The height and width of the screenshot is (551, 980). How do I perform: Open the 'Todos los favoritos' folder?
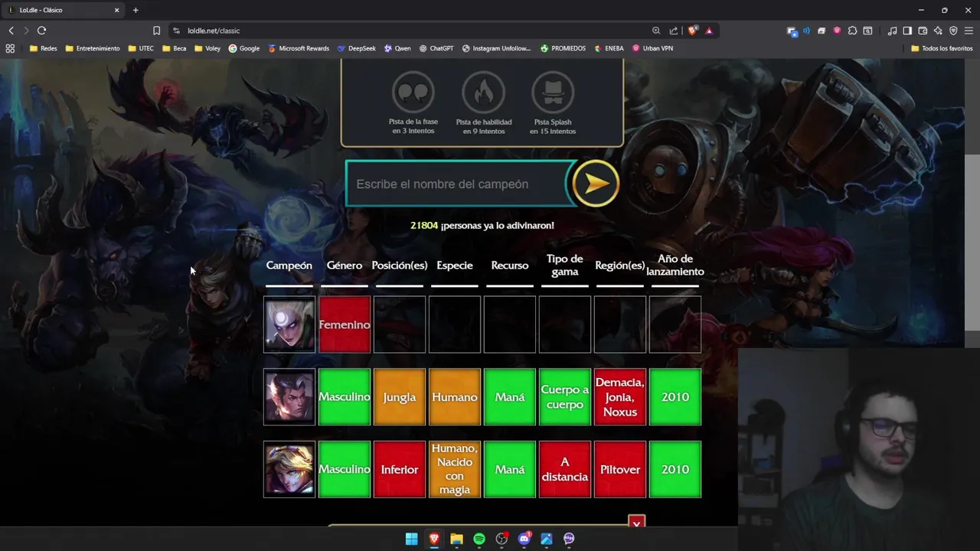coord(942,48)
